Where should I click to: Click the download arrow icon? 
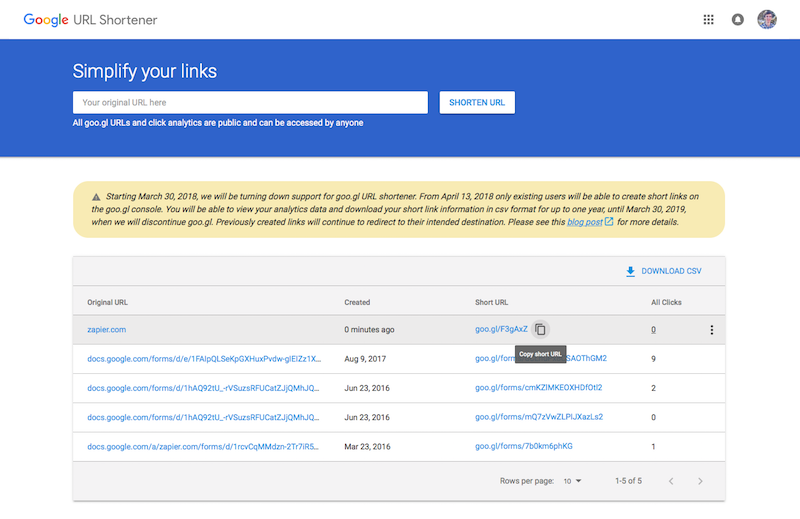point(630,271)
